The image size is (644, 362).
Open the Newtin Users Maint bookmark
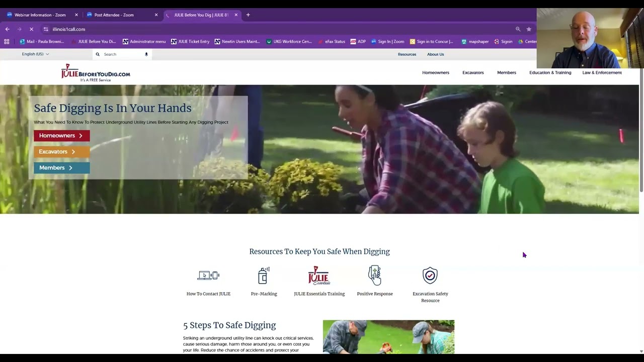tap(237, 42)
